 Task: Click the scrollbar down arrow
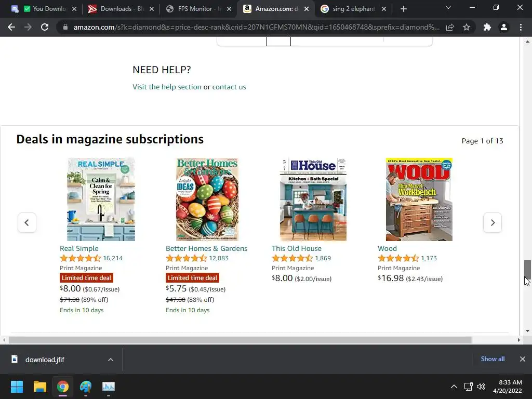[x=527, y=331]
